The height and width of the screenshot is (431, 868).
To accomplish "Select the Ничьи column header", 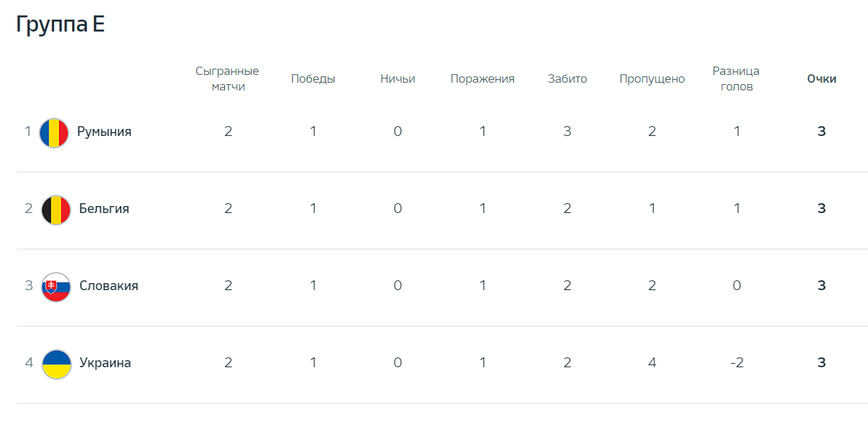I will pyautogui.click(x=398, y=79).
